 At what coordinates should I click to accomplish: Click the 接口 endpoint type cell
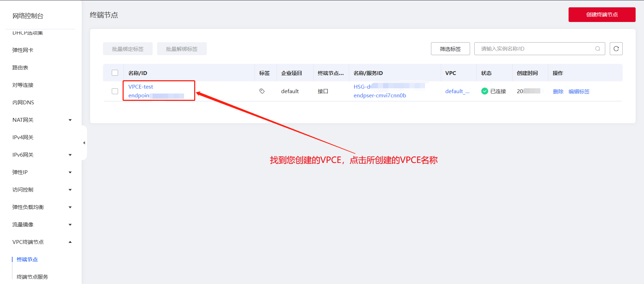click(x=323, y=91)
